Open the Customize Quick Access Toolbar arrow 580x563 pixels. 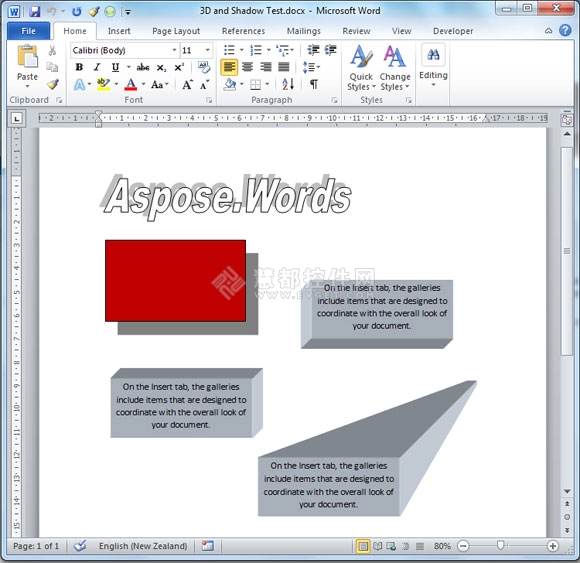coord(128,12)
